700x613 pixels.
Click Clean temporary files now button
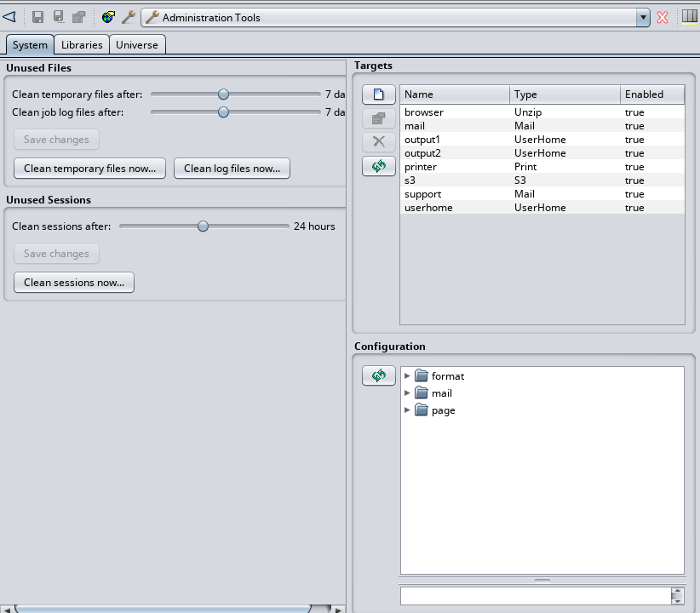tap(90, 169)
